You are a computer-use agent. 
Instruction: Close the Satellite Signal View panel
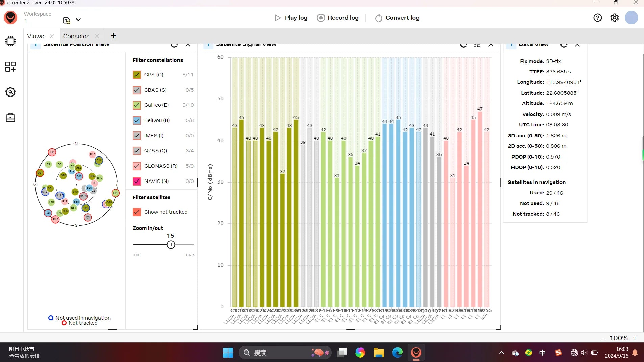point(491,44)
